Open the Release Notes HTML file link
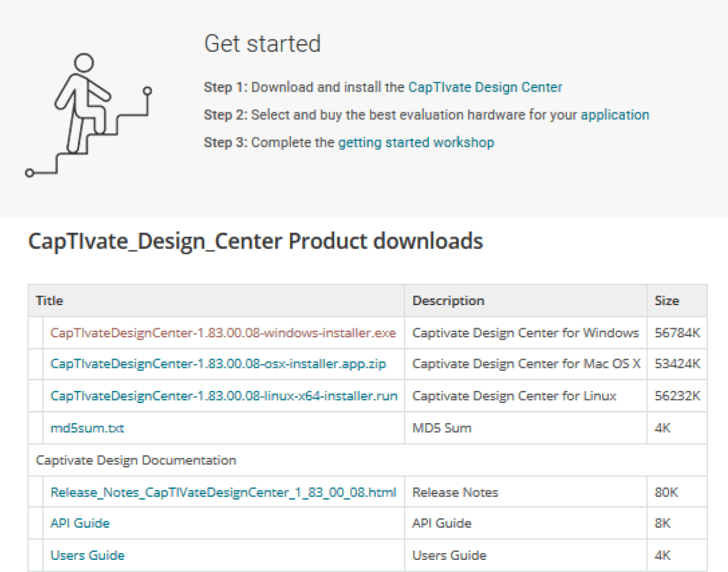This screenshot has width=728, height=572. (223, 492)
